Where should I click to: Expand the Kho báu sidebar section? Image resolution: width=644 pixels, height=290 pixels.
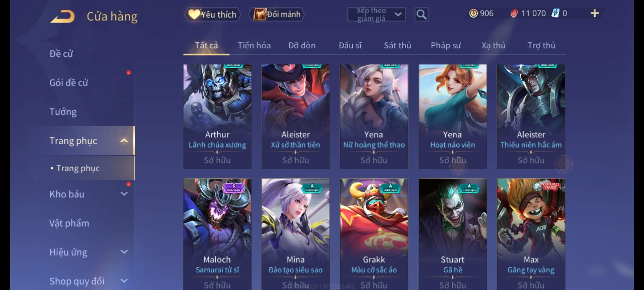pyautogui.click(x=124, y=194)
